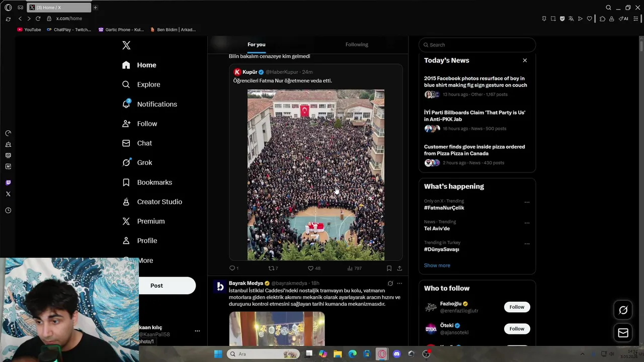The width and height of the screenshot is (644, 362).
Task: Repost the post with 7 reposts
Action: pos(273,268)
